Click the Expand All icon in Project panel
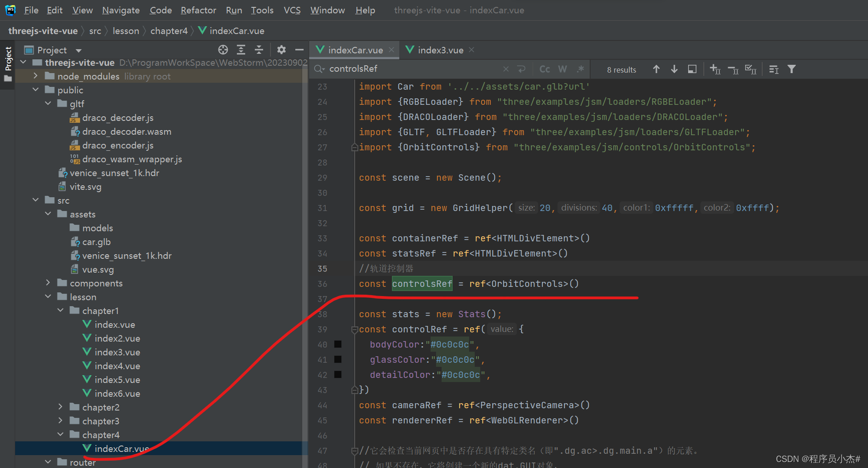The width and height of the screenshot is (868, 468). point(241,50)
